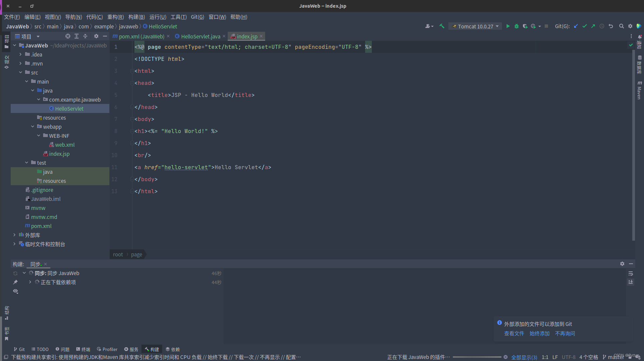Expand the 外部库 node
644x361 pixels.
pyautogui.click(x=14, y=235)
